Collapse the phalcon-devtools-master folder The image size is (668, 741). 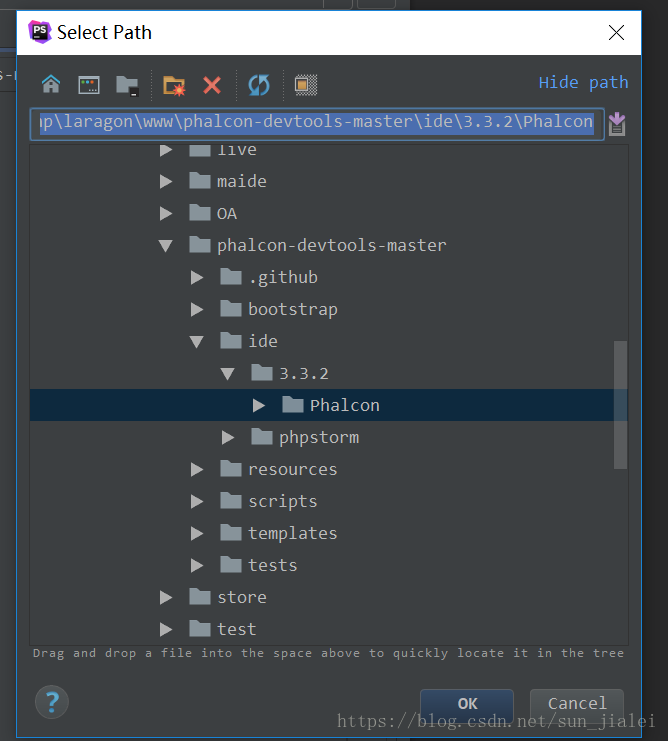pyautogui.click(x=165, y=246)
